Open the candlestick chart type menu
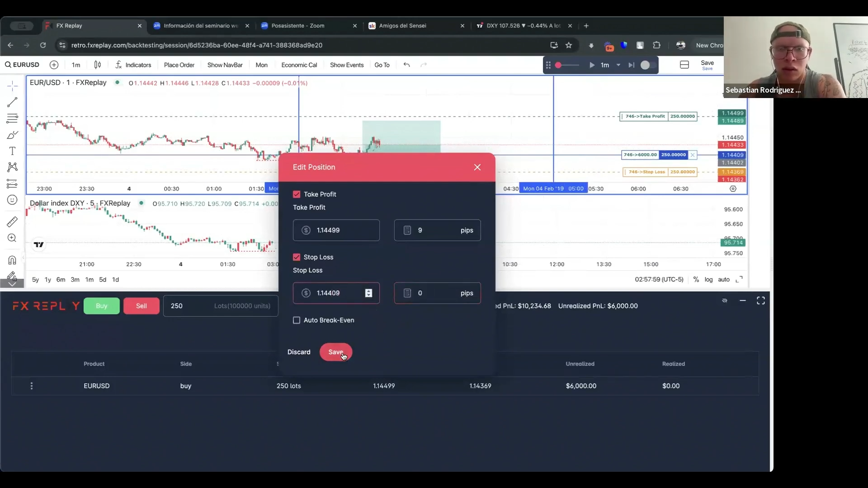 [x=98, y=65]
